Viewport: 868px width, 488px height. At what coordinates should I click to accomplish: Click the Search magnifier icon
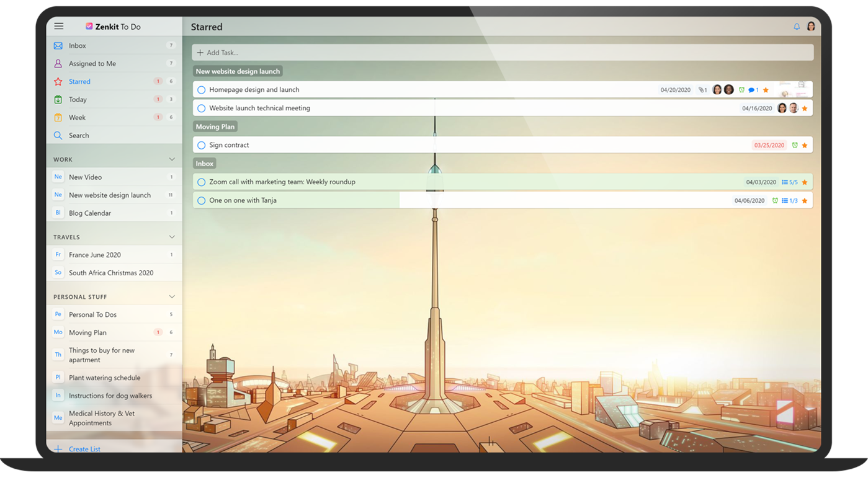click(58, 135)
